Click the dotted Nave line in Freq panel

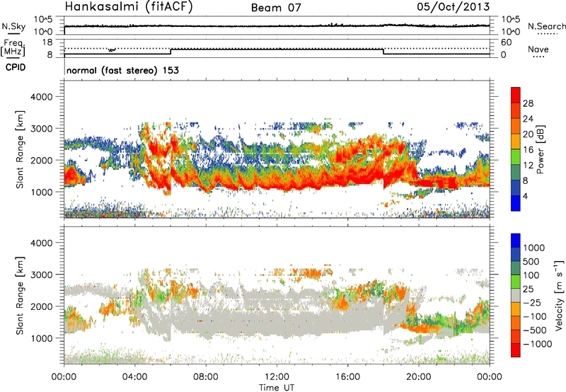(277, 48)
